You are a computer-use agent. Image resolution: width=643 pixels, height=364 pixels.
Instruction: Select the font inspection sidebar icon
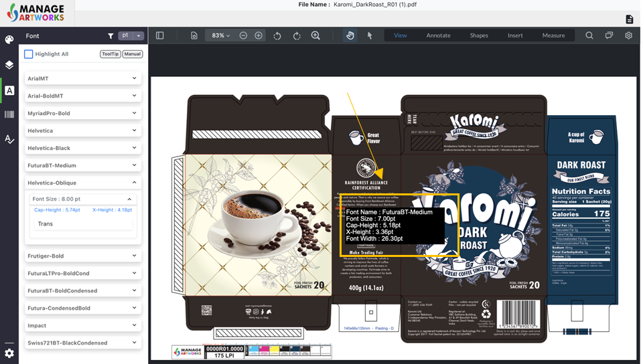9,90
